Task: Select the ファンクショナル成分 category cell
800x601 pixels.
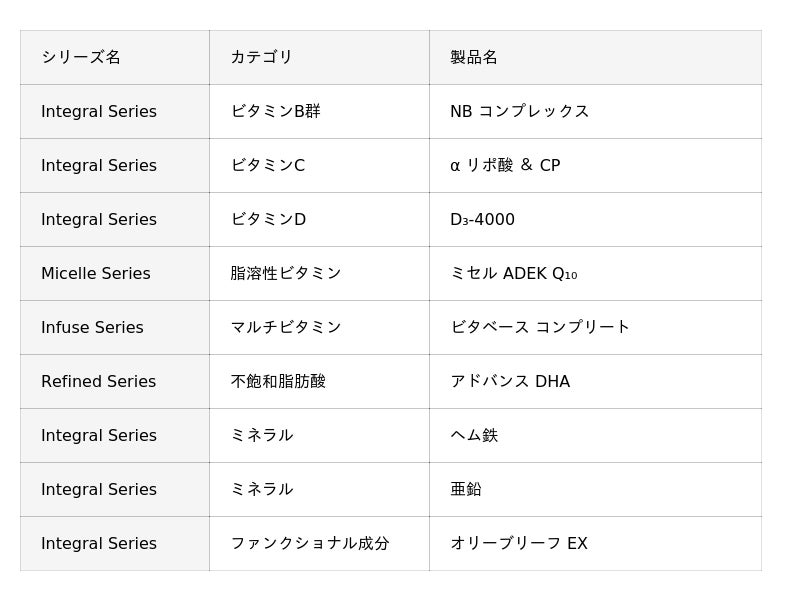Action: [x=319, y=543]
